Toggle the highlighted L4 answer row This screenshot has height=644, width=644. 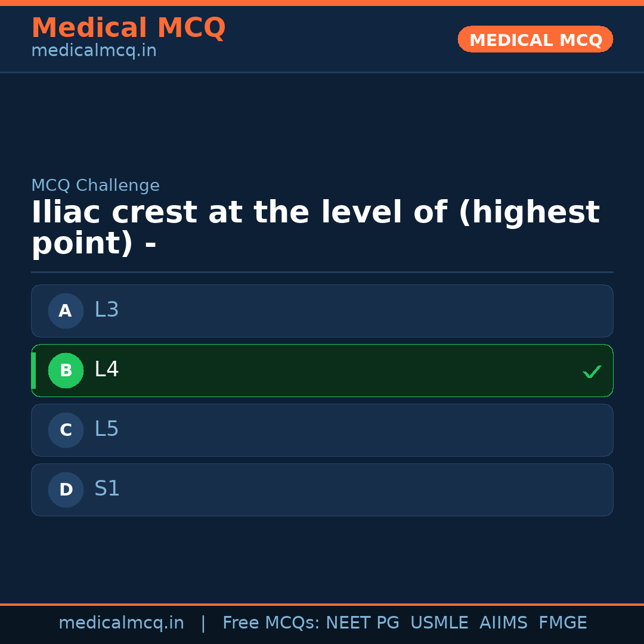(x=322, y=370)
